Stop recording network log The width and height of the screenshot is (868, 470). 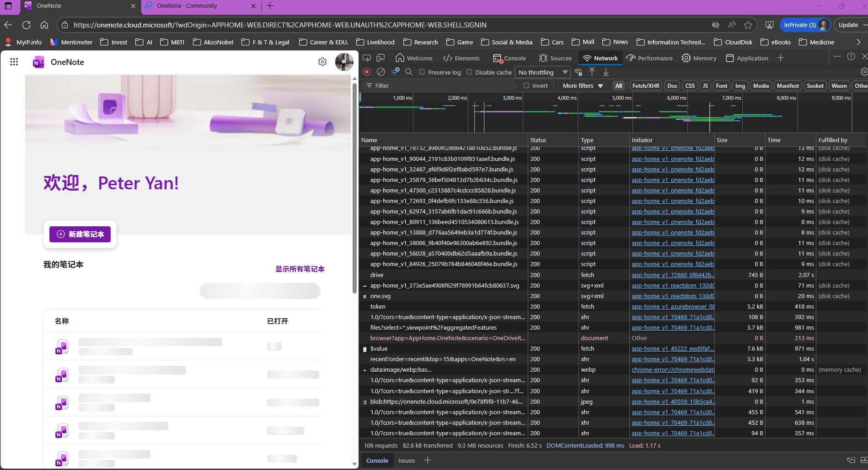367,72
